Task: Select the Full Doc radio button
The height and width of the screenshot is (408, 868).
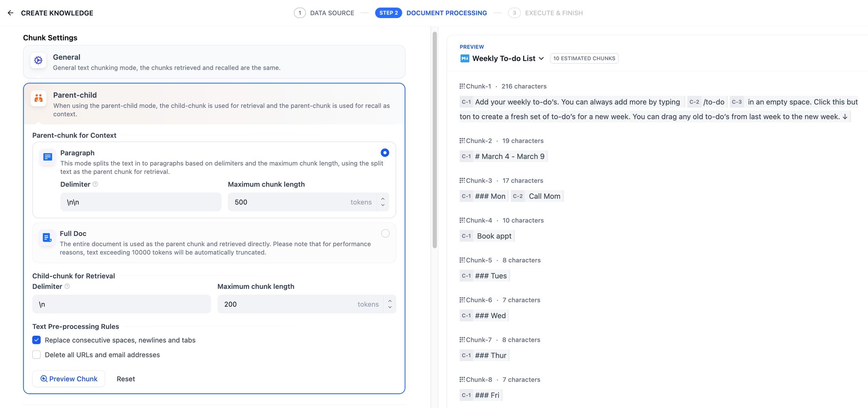Action: click(385, 233)
